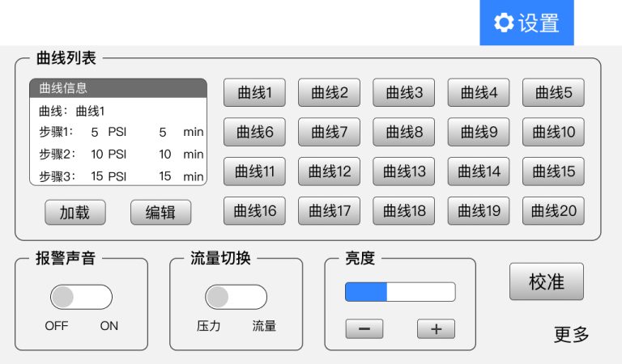Decrease brightness with the minus button
This screenshot has width=622, height=364.
point(364,329)
